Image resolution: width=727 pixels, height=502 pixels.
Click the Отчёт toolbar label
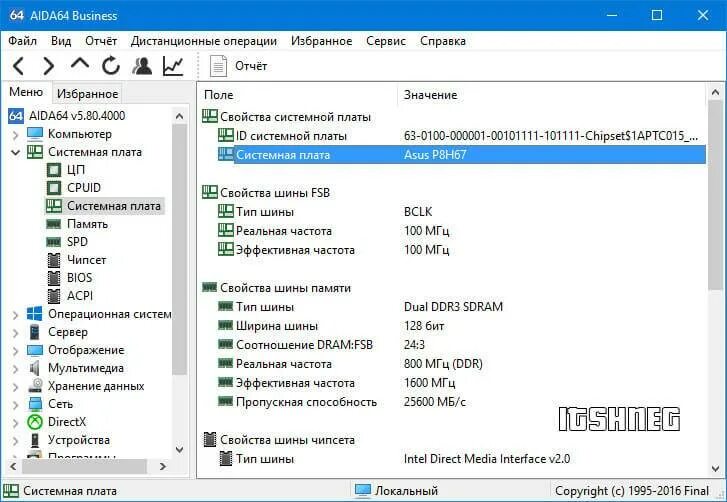tap(251, 66)
